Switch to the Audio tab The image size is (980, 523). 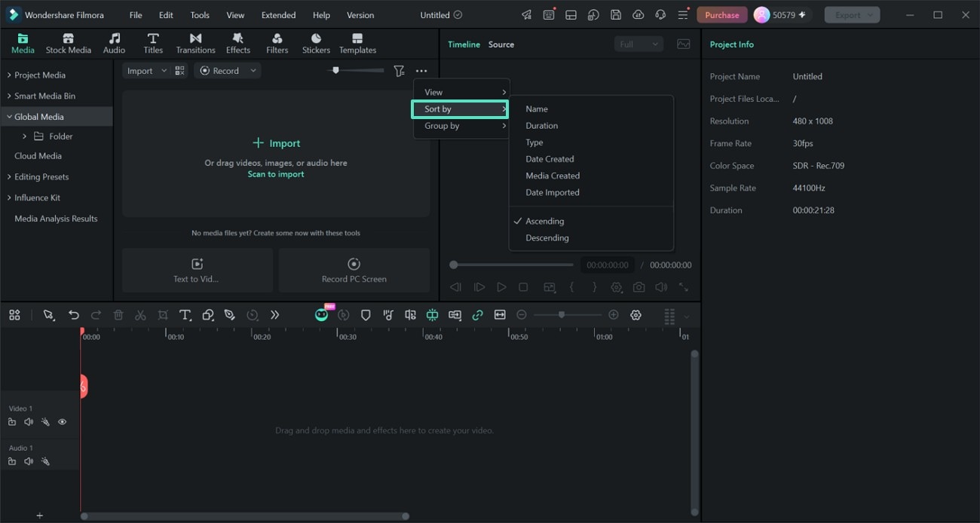[114, 44]
